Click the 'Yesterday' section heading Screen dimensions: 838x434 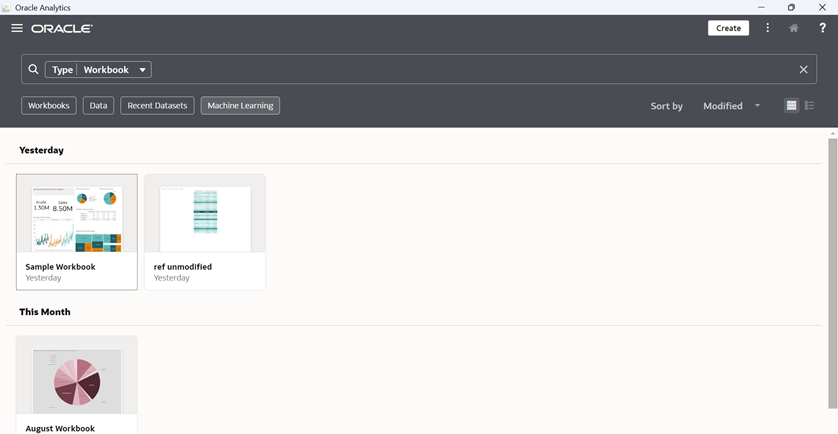pyautogui.click(x=41, y=150)
